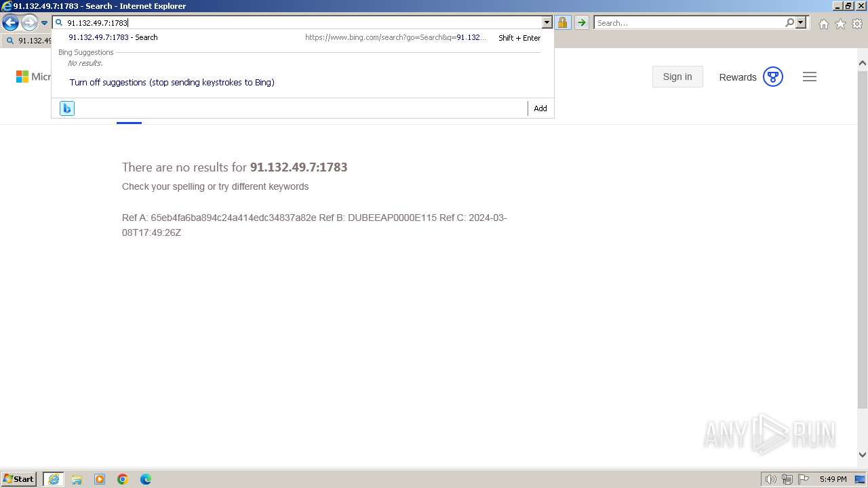The width and height of the screenshot is (868, 488).
Task: Click inside the address bar text
Action: (98, 23)
